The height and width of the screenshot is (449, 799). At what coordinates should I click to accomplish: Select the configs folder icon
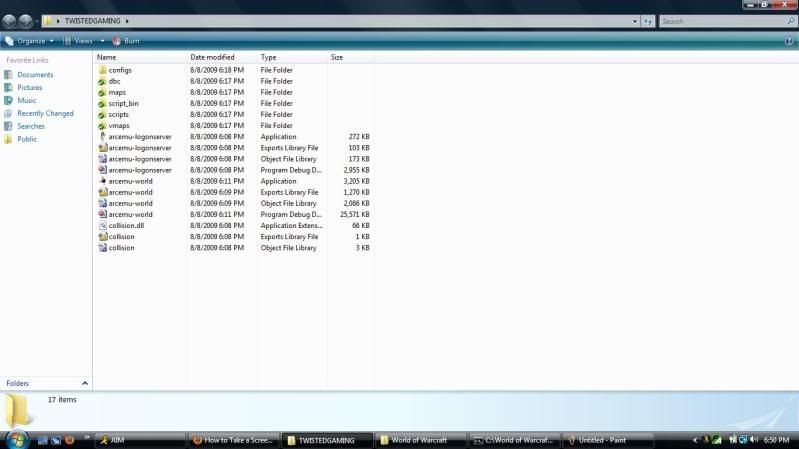102,70
